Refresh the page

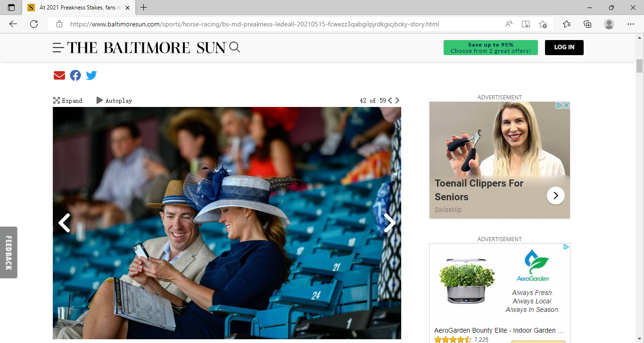click(34, 24)
